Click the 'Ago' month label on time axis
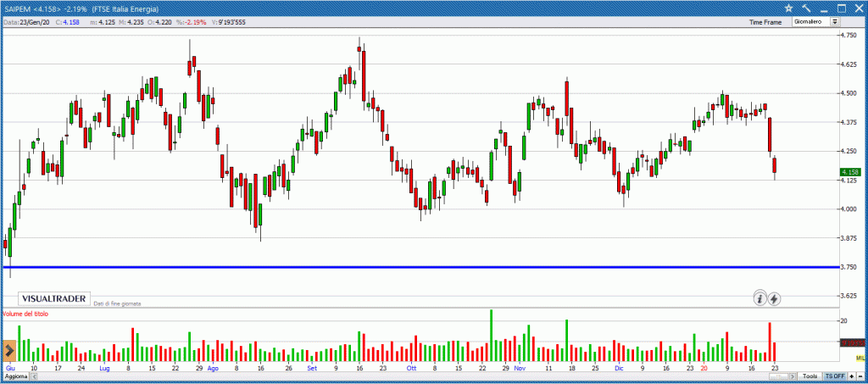This screenshot has height=384, width=868. (x=214, y=367)
